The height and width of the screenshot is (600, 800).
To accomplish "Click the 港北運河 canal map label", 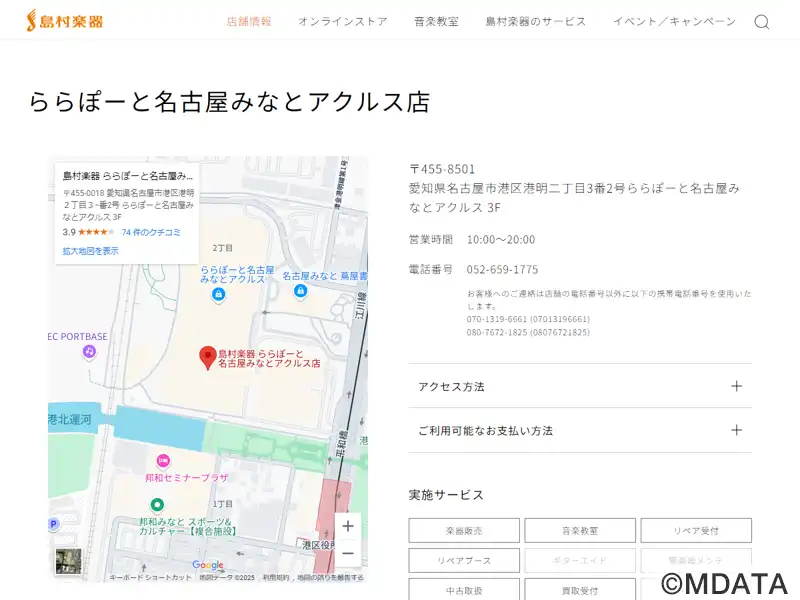I will tap(70, 419).
